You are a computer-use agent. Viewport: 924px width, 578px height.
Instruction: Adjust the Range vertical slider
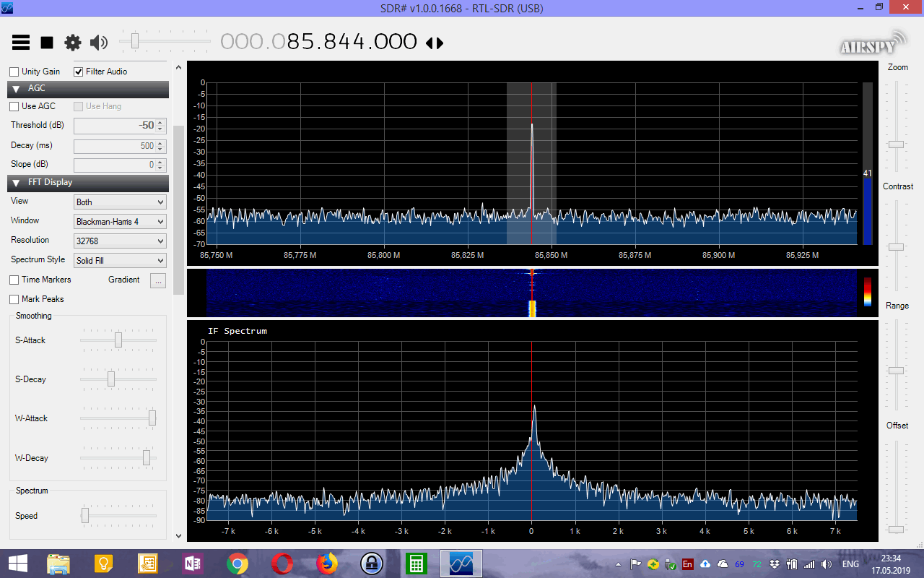pos(896,371)
